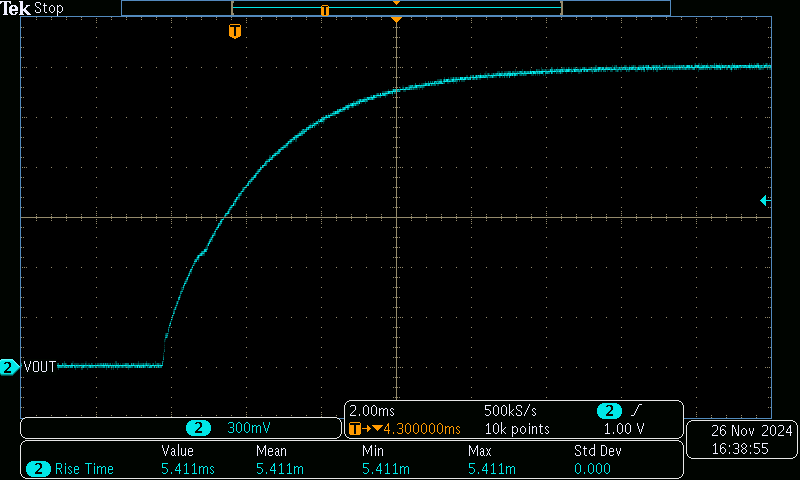Click the 1.00 V trigger level readout
800x480 pixels.
(x=624, y=429)
